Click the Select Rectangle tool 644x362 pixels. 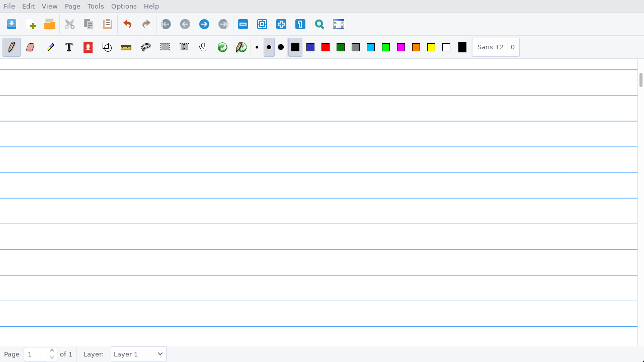point(165,47)
